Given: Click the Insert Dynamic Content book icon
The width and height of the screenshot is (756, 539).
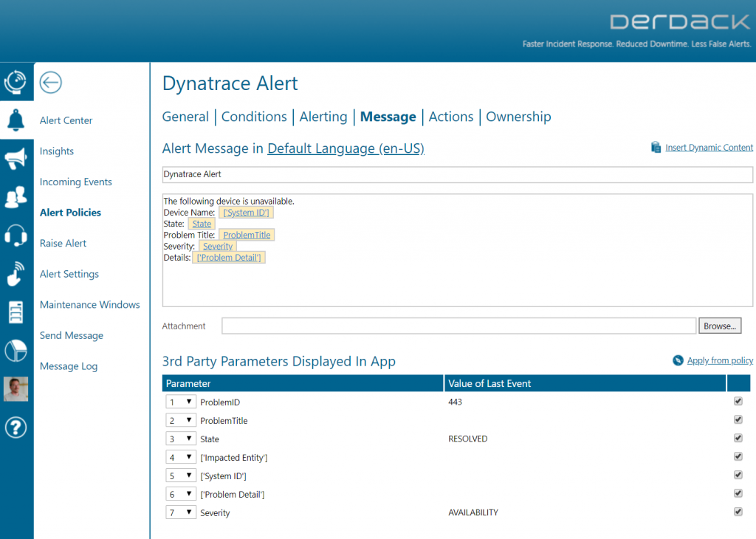Looking at the screenshot, I should point(656,147).
